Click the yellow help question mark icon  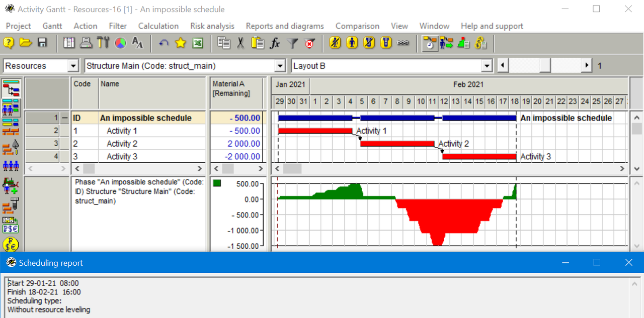click(9, 43)
